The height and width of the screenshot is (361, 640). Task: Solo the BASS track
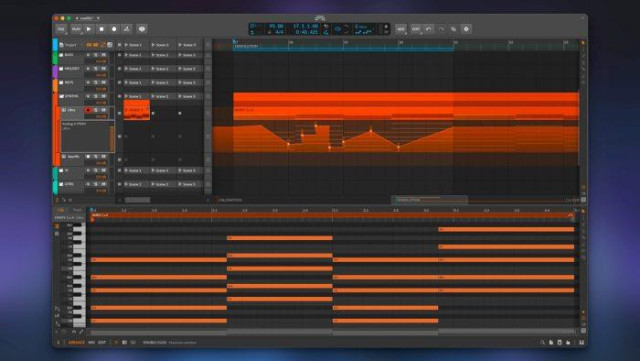point(96,55)
